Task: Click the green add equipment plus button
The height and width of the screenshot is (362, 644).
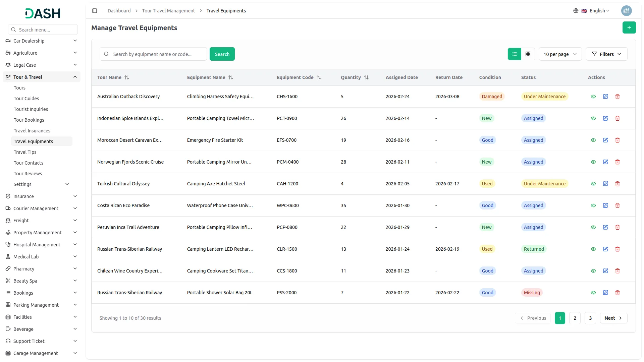Action: [x=629, y=27]
